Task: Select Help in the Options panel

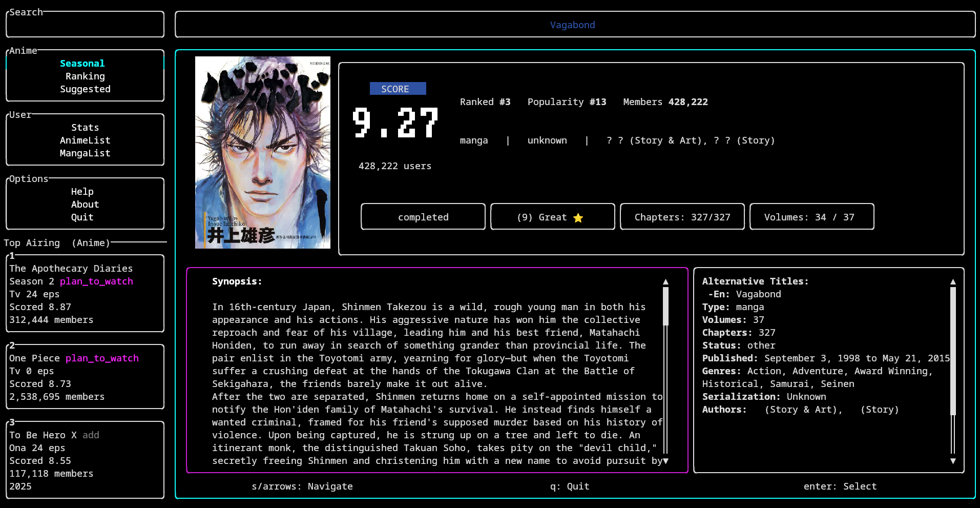Action: (82, 192)
